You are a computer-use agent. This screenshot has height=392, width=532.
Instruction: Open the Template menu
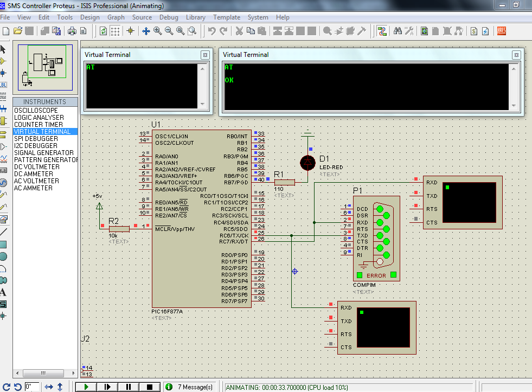(227, 17)
